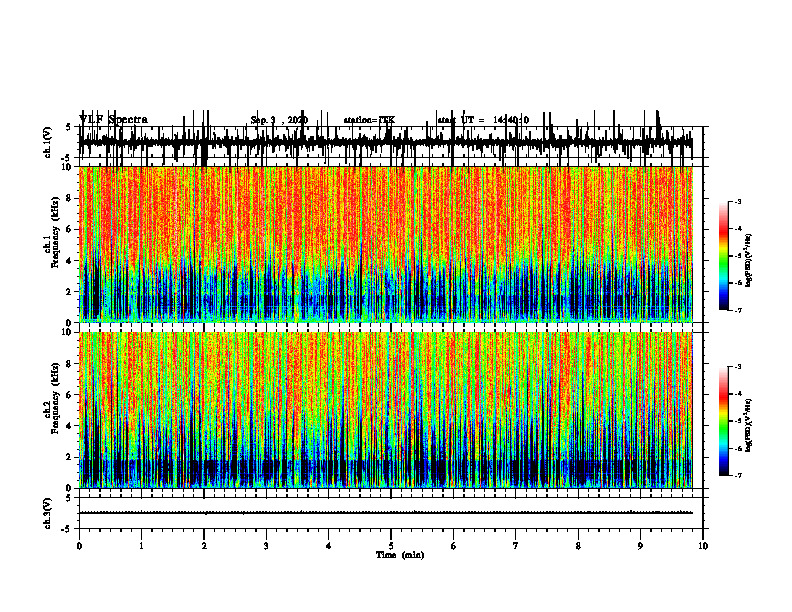Click the "-3" label on ch.1 color bar
The image size is (792, 612).
point(737,201)
